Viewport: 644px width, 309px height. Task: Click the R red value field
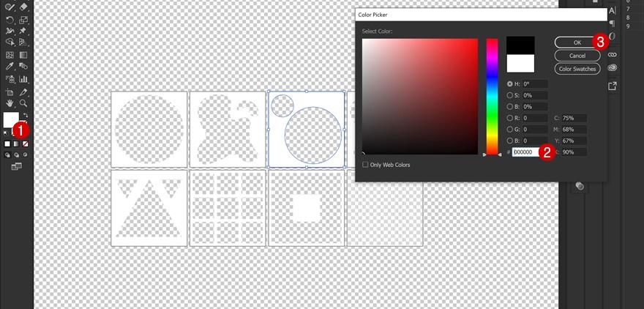(535, 118)
